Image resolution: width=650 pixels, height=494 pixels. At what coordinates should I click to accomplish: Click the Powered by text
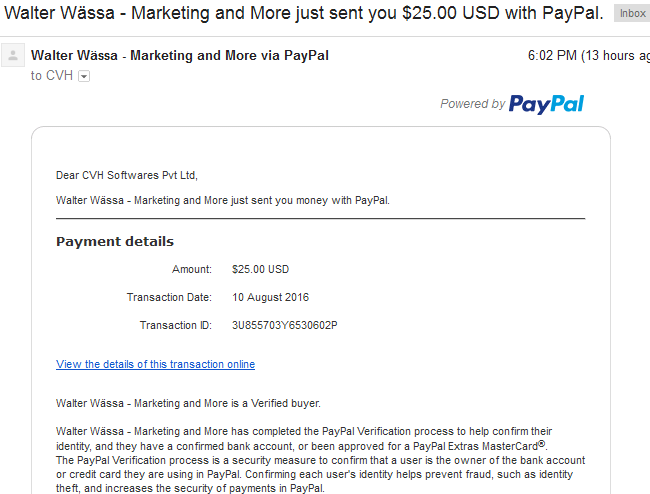[473, 104]
